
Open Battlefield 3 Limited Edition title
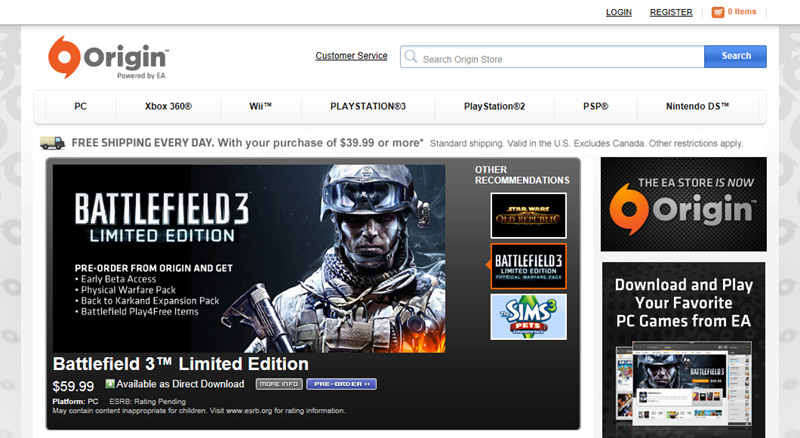181,364
